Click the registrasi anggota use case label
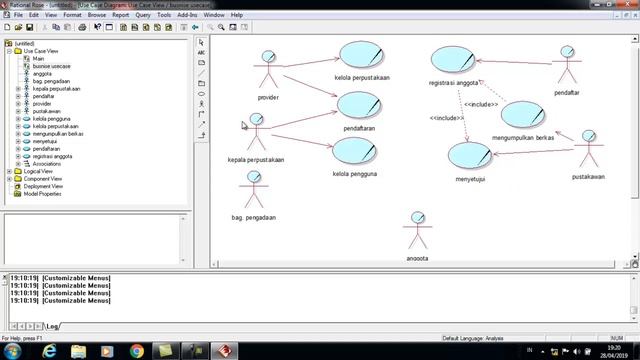 coord(453,83)
